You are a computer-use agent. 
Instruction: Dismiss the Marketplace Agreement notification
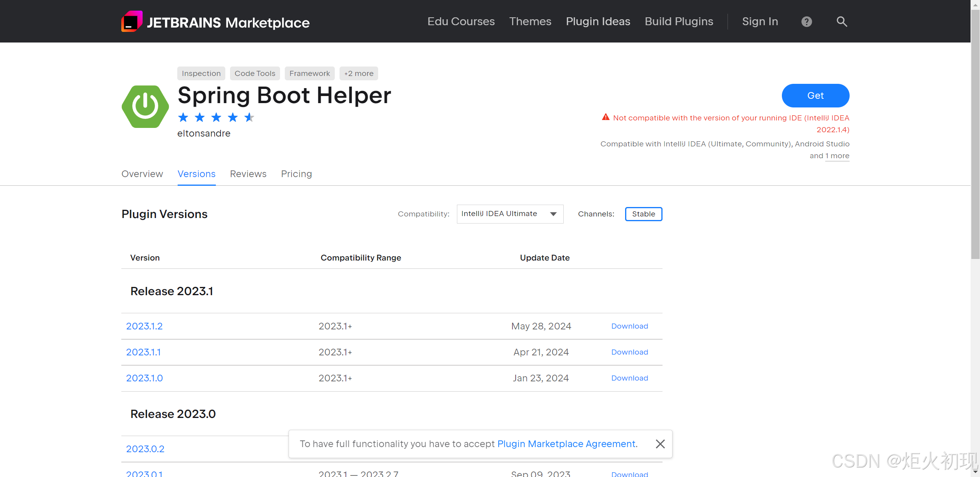point(660,444)
